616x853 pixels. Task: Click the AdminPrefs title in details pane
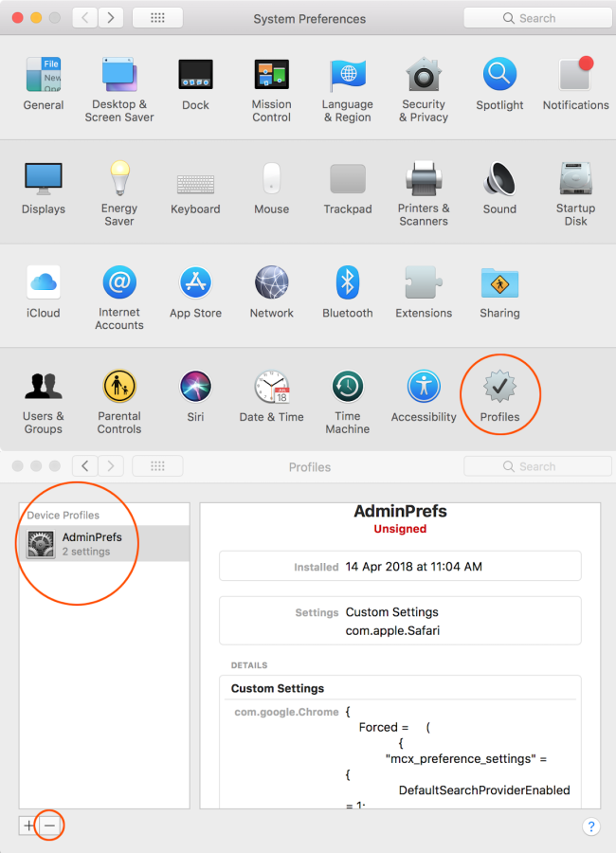coord(400,511)
